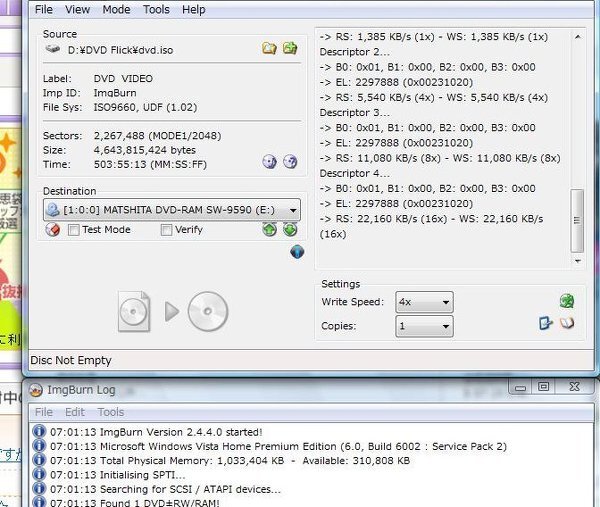Click the 'Disc Not Empty' status bar text
Screen dimensions: 600x507
pyautogui.click(x=71, y=360)
